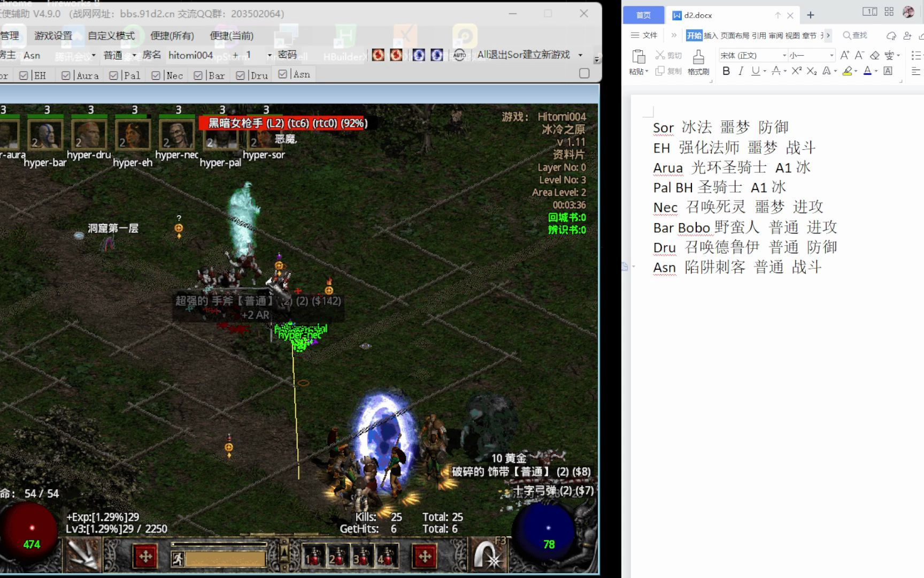The image size is (924, 578).
Task: Click the Format Painter brush
Action: tap(698, 57)
